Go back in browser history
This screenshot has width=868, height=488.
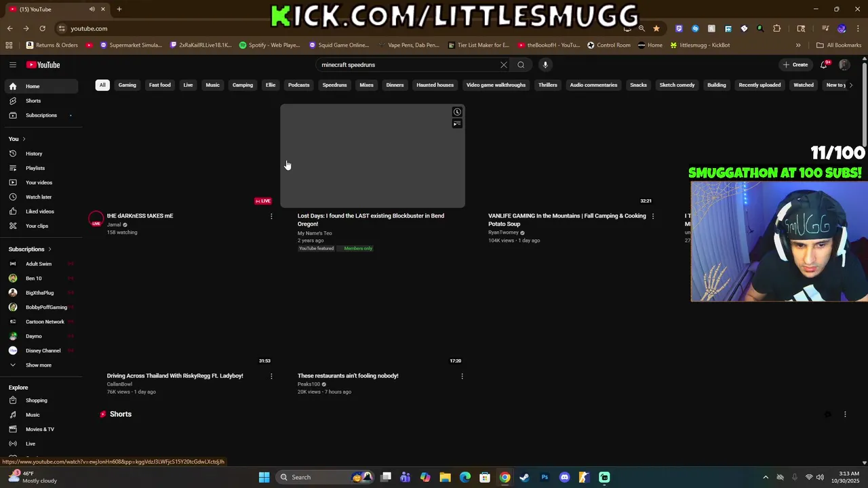(9, 28)
